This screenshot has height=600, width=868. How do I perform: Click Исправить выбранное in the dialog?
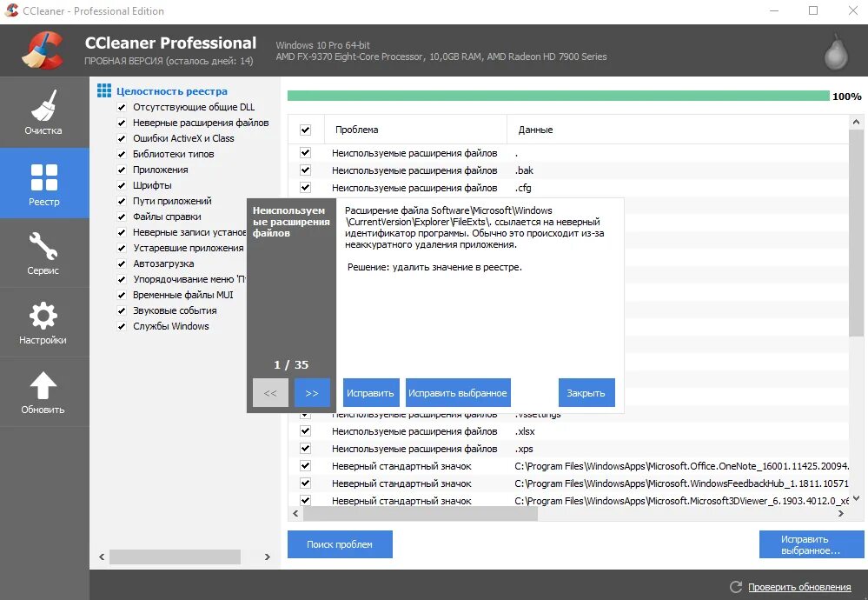click(x=458, y=393)
